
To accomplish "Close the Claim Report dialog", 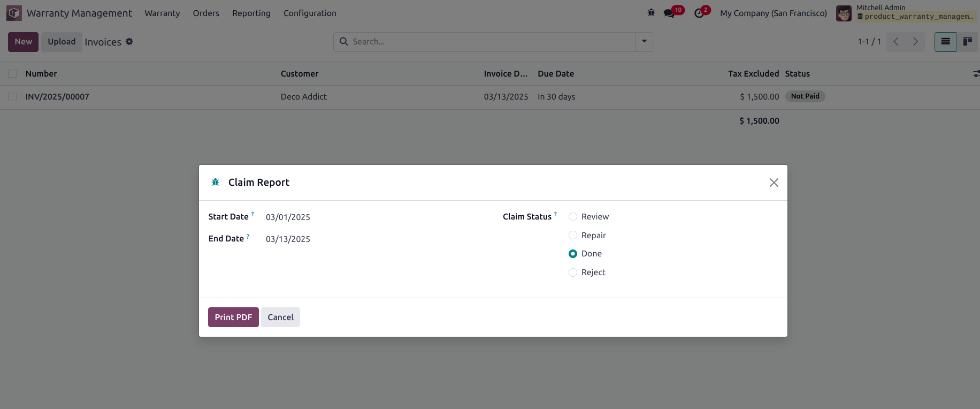I will [x=774, y=183].
